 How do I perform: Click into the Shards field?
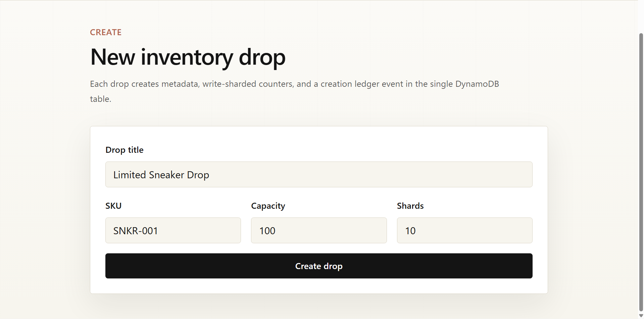(x=464, y=230)
